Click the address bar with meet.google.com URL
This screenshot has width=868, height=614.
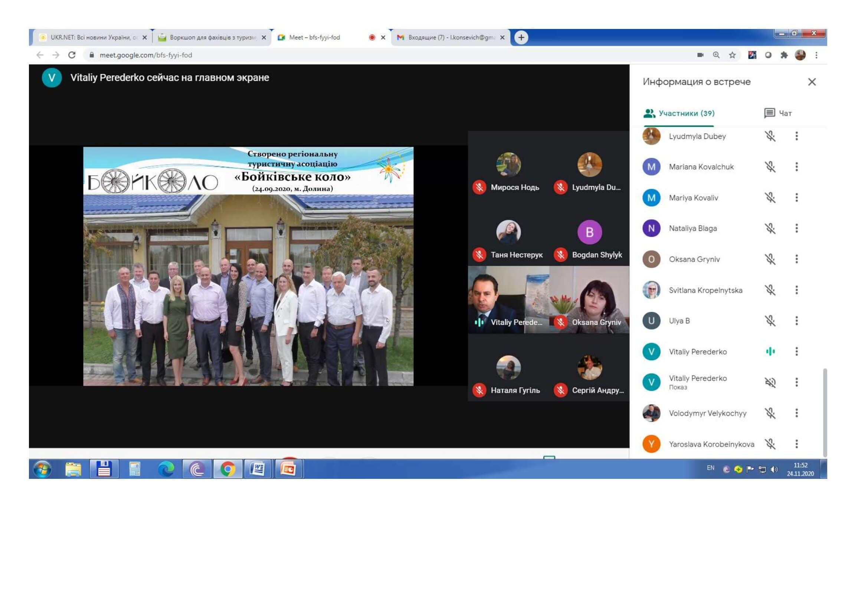(389, 55)
